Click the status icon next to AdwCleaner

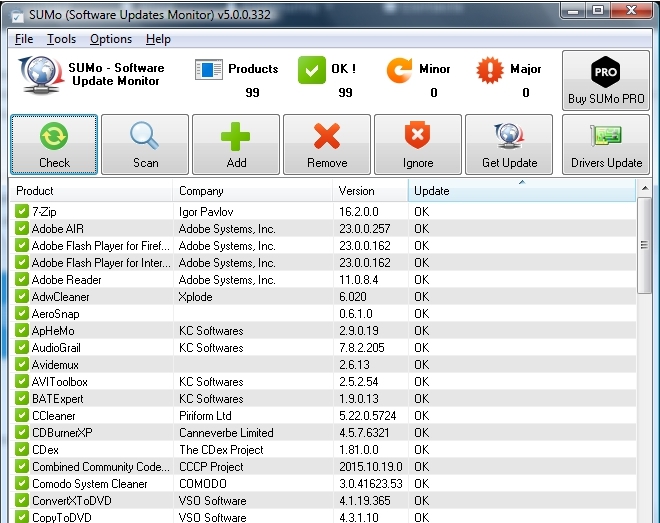pos(22,296)
